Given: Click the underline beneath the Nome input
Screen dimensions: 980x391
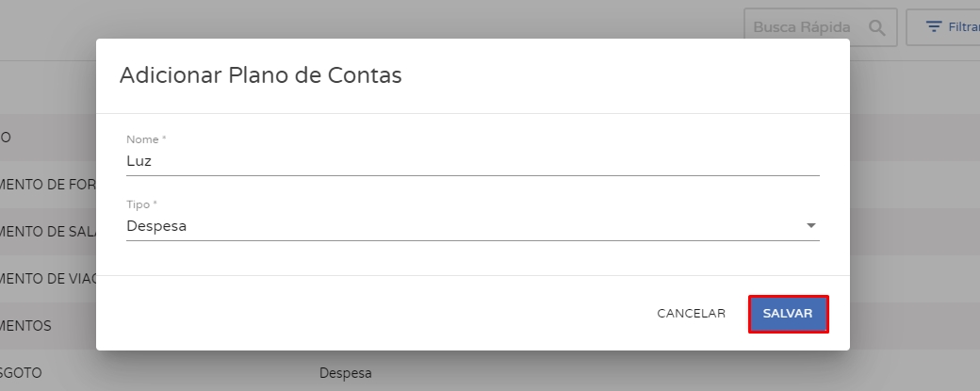Looking at the screenshot, I should [x=472, y=175].
